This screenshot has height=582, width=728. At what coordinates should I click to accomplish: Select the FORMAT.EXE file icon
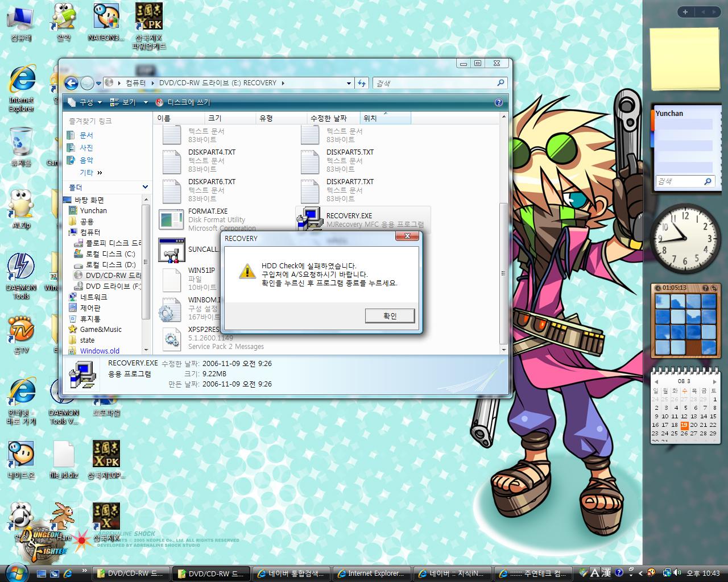(171, 220)
